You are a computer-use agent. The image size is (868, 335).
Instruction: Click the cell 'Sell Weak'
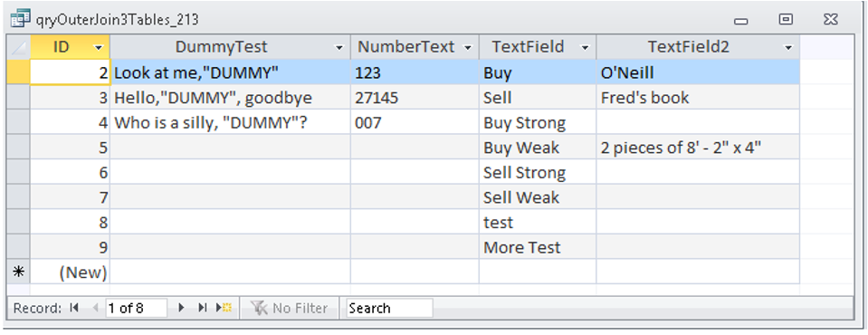coord(538,197)
